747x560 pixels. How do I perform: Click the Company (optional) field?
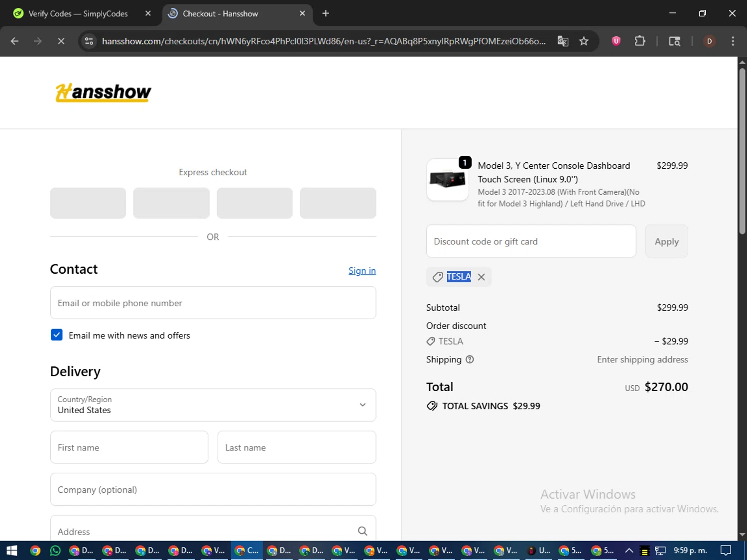213,490
